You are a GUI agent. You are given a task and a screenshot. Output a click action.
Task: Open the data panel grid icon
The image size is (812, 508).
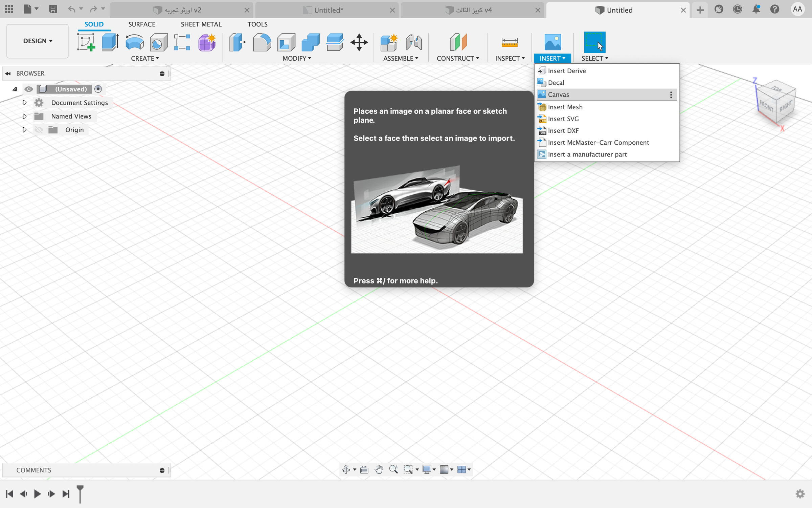pyautogui.click(x=9, y=9)
